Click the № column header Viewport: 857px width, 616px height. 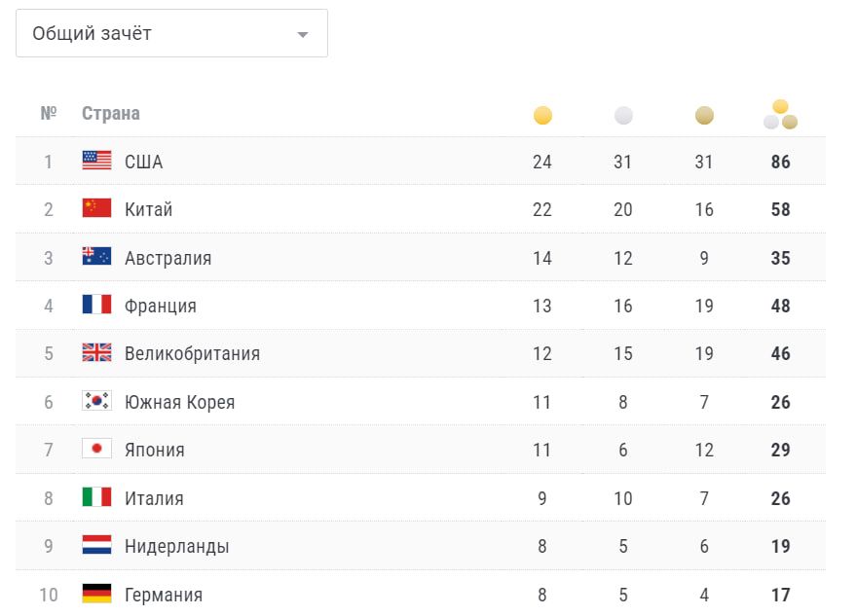point(48,114)
